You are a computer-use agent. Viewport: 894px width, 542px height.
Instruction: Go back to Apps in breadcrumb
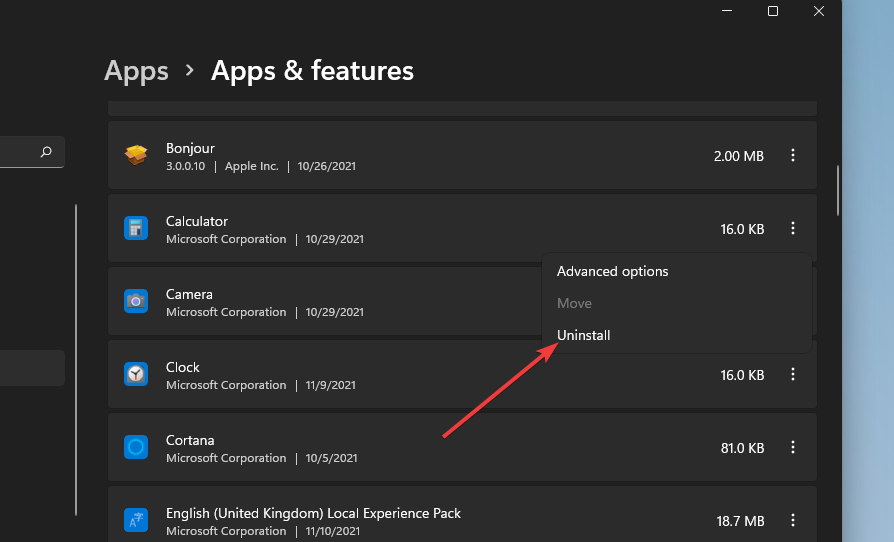coord(136,71)
